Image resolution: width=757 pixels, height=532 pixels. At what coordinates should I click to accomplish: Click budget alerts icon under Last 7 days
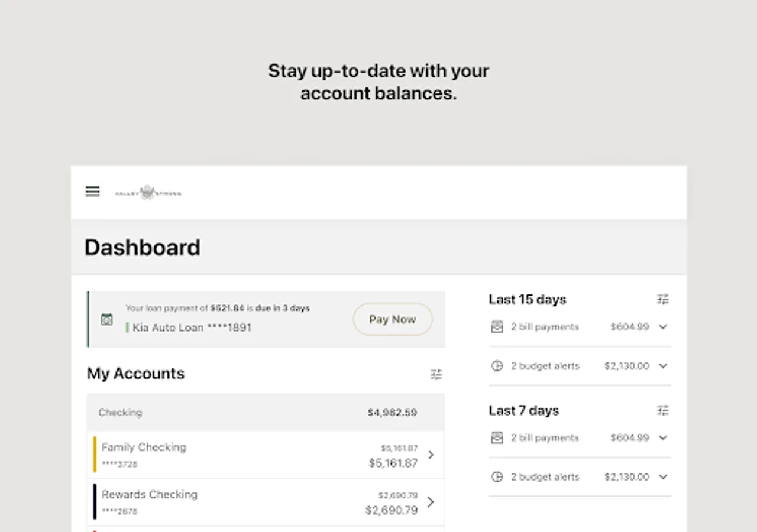pos(497,477)
